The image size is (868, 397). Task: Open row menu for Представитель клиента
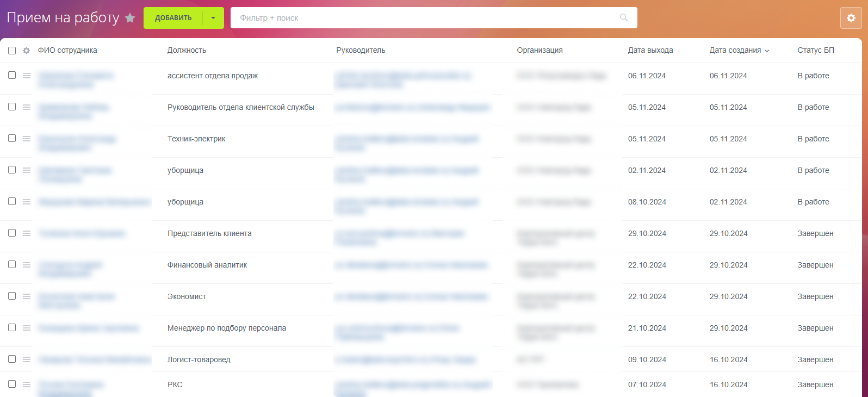click(26, 233)
